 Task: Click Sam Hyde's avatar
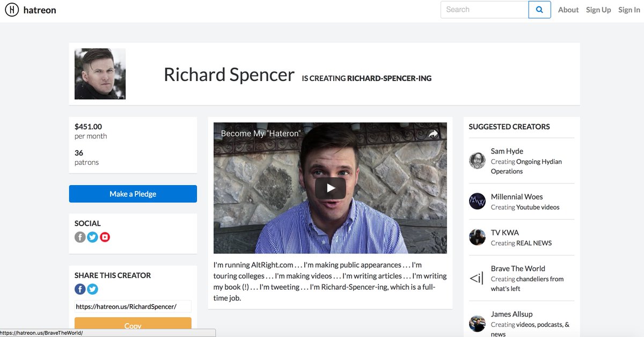(x=477, y=160)
